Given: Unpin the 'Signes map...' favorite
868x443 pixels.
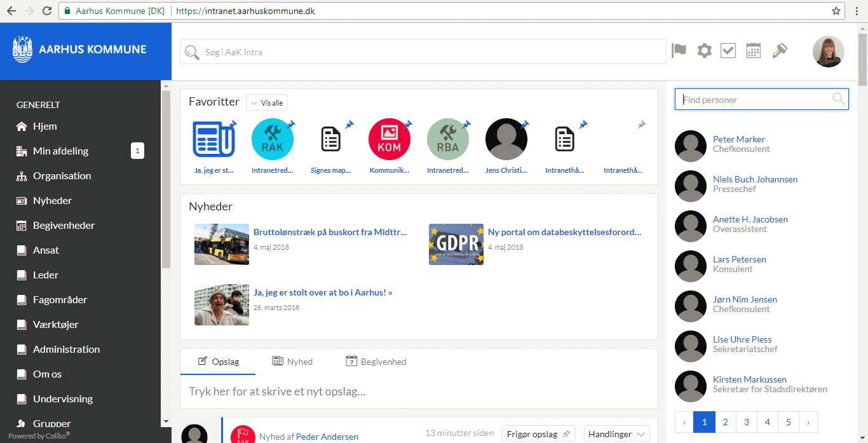Looking at the screenshot, I should (x=349, y=125).
